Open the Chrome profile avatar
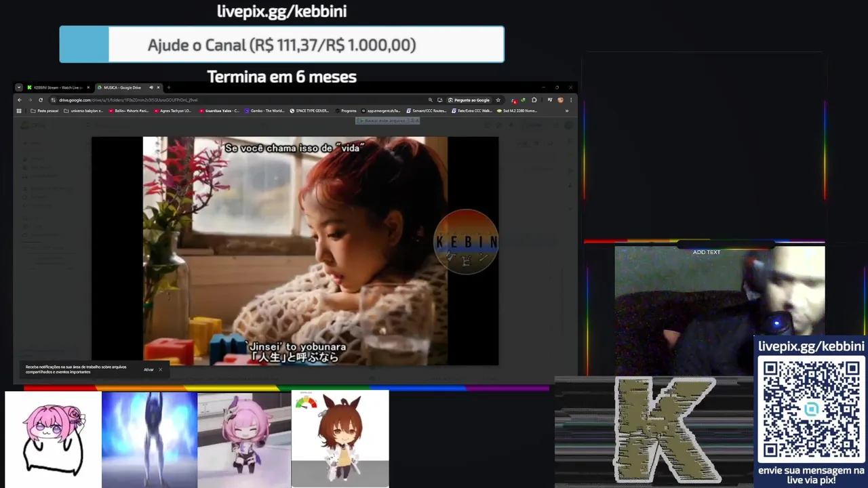This screenshot has height=488, width=868. [560, 100]
